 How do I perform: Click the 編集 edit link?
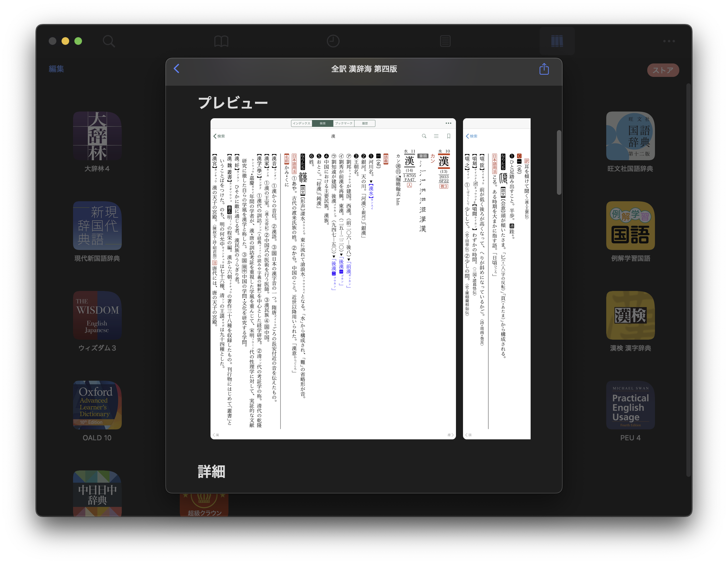[56, 69]
